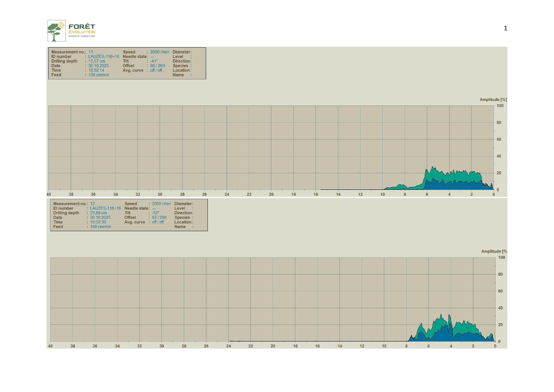554x392 pixels.
Task: Click the 100 amplitude tick on bottom chart
Action: click(501, 258)
